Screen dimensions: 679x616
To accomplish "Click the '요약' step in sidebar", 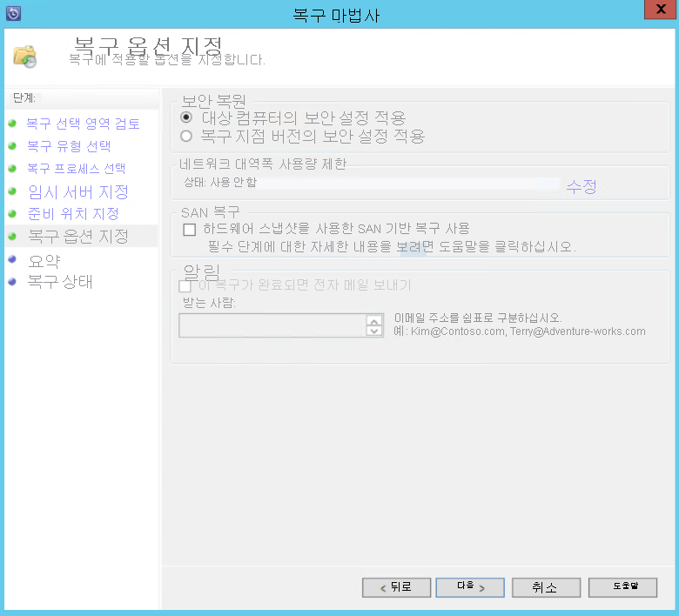I will 44,261.
